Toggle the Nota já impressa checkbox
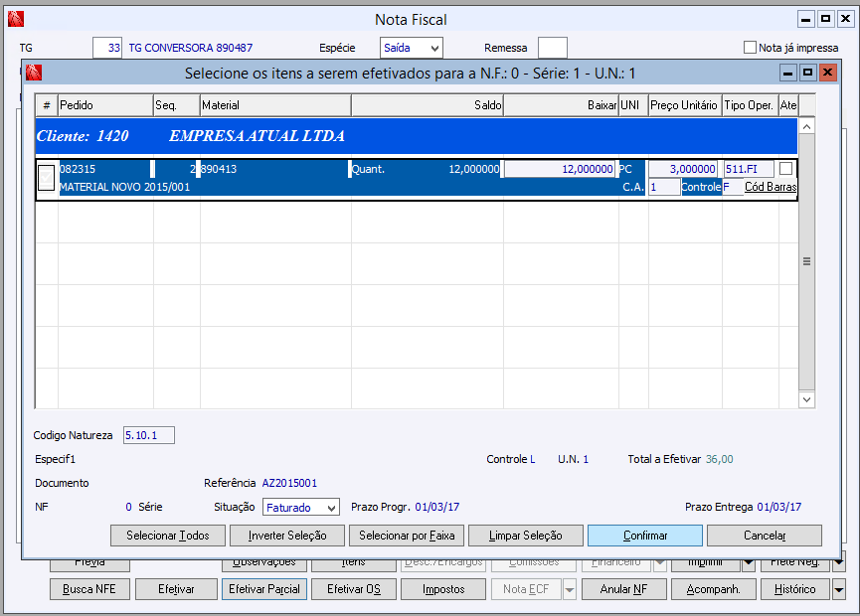The image size is (860, 616). [750, 48]
